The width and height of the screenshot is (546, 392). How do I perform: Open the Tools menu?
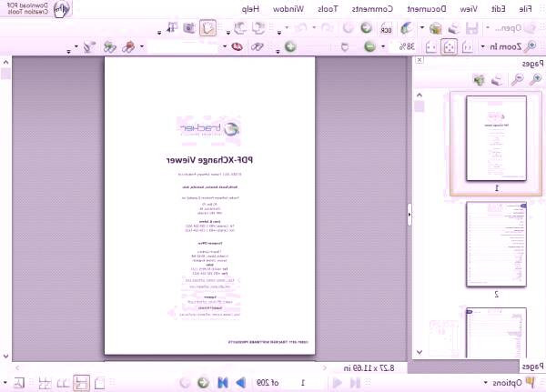(328, 9)
